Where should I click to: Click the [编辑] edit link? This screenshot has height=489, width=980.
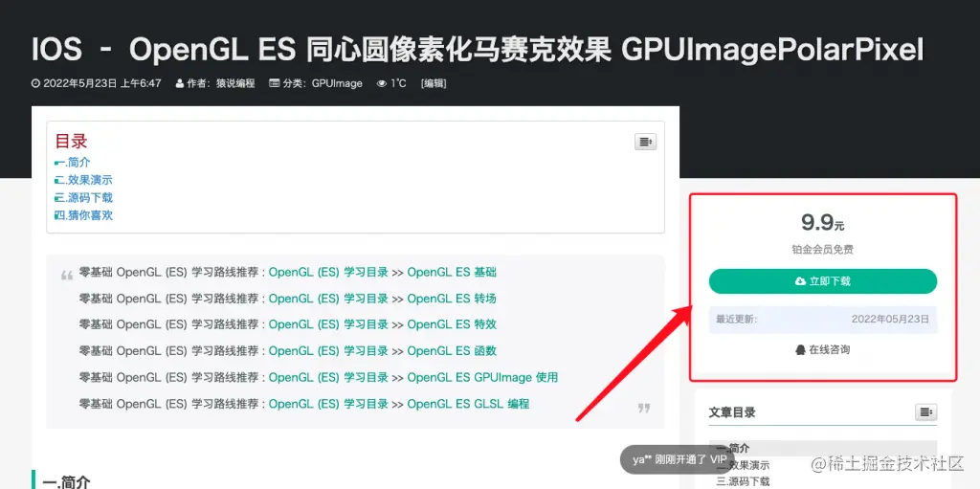pyautogui.click(x=434, y=83)
